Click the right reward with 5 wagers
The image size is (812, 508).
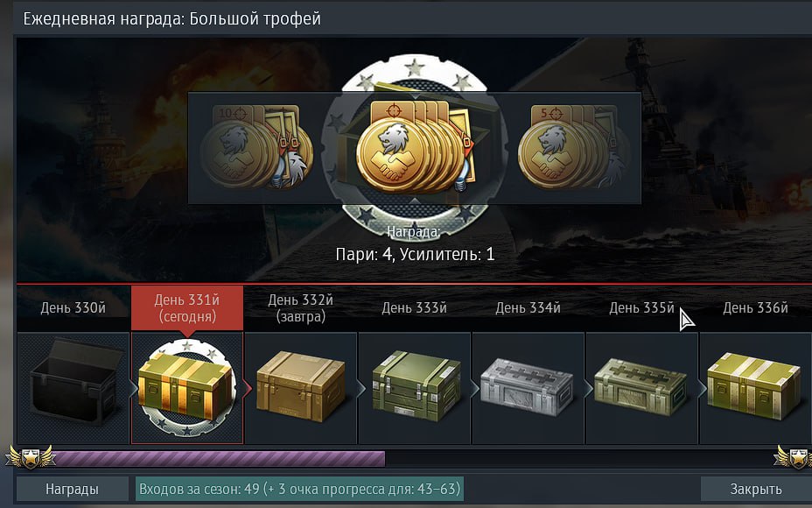[x=573, y=146]
